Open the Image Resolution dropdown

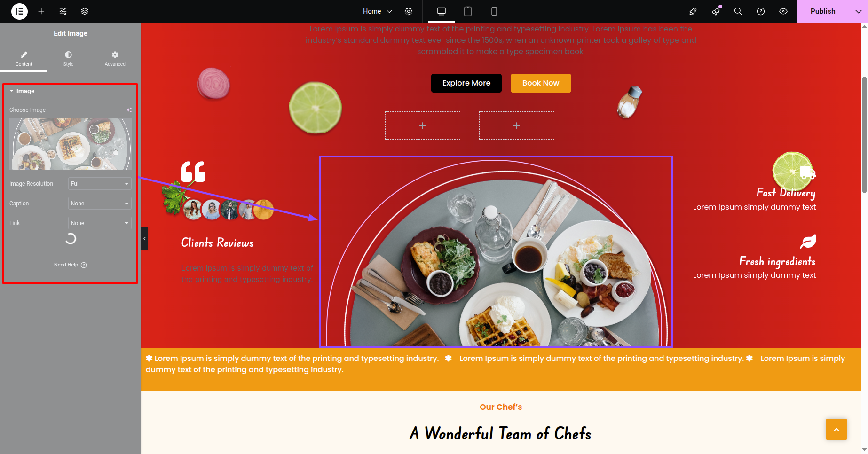click(100, 184)
